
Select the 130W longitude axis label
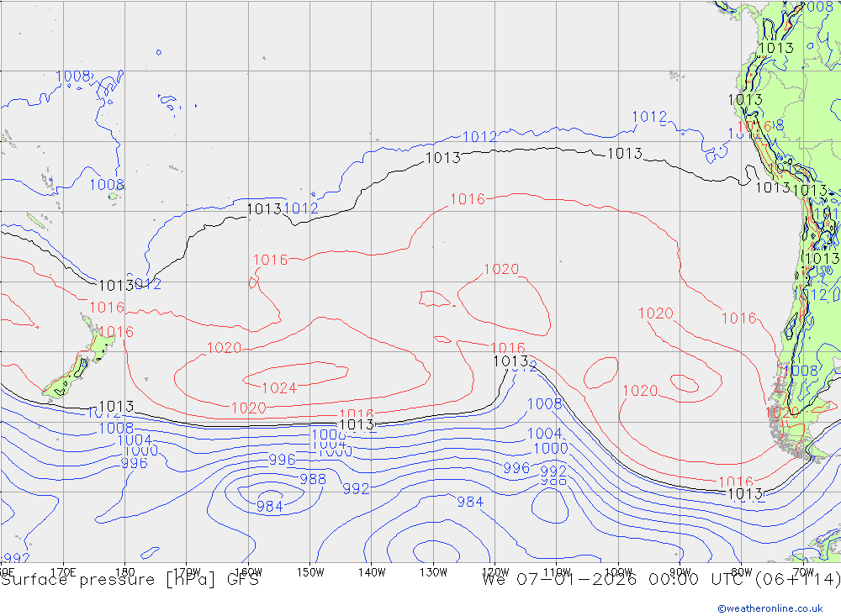tap(433, 572)
